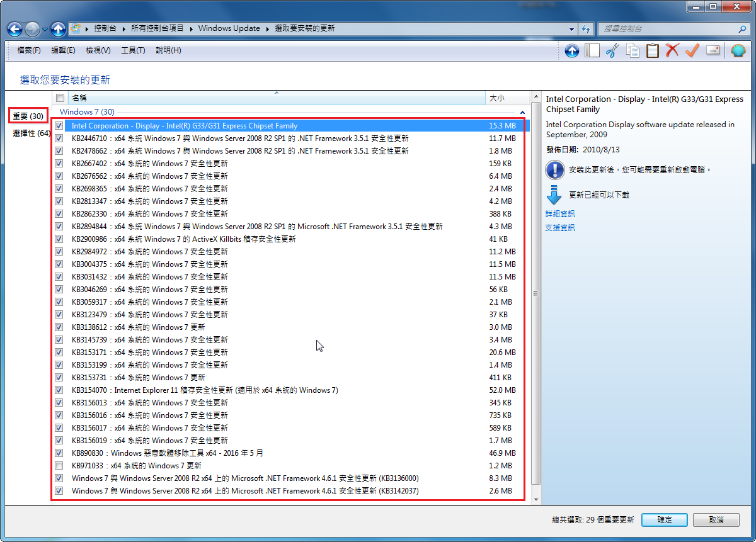The height and width of the screenshot is (542, 756).
Task: Select the KB2667402 update row
Action: point(291,164)
